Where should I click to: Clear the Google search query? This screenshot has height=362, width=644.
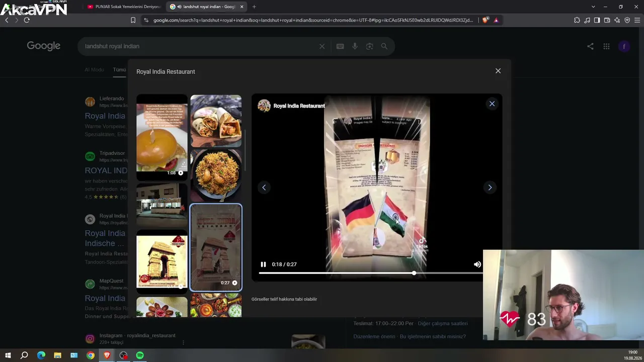point(322,46)
